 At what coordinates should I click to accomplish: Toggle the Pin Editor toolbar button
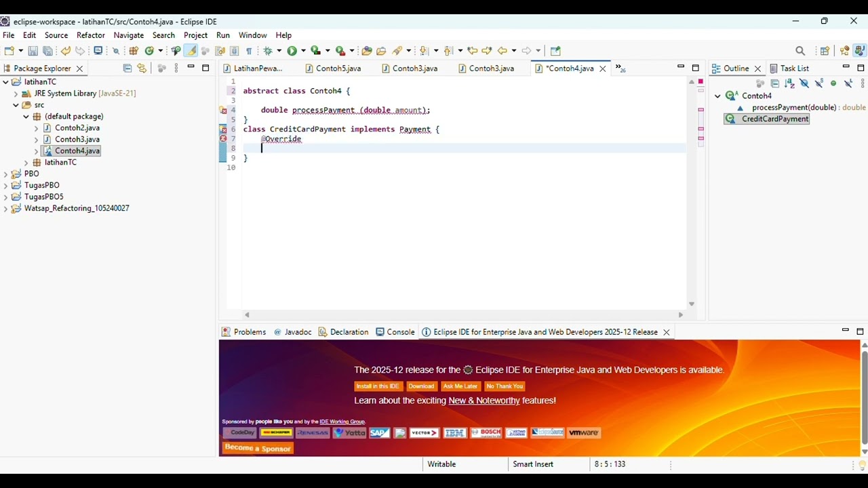pyautogui.click(x=555, y=51)
